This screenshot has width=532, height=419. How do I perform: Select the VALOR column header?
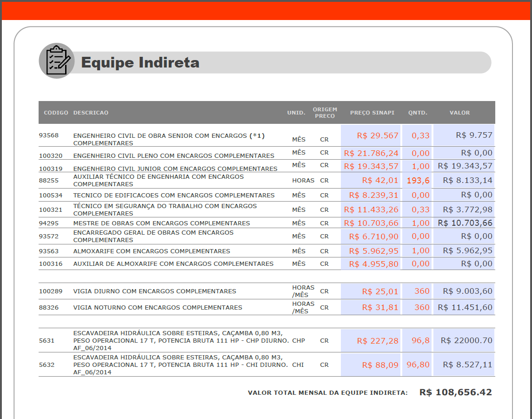pyautogui.click(x=459, y=113)
